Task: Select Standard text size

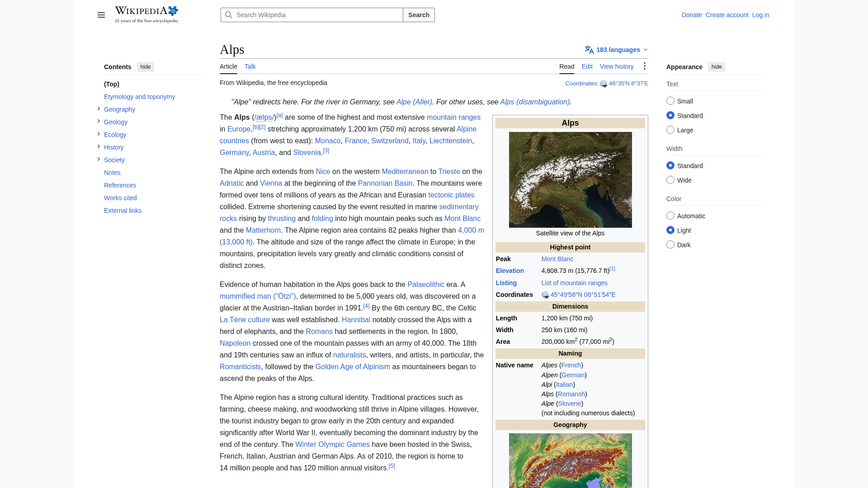Action: pos(670,115)
